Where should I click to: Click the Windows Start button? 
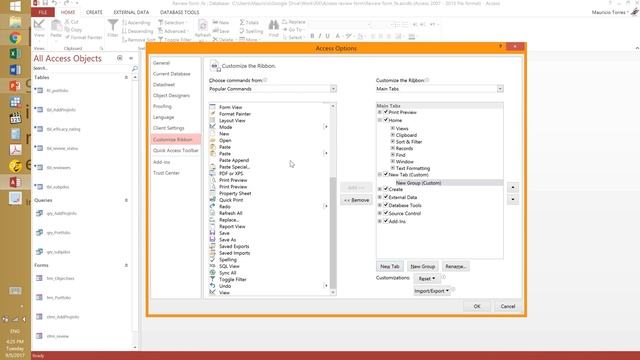click(15, 6)
